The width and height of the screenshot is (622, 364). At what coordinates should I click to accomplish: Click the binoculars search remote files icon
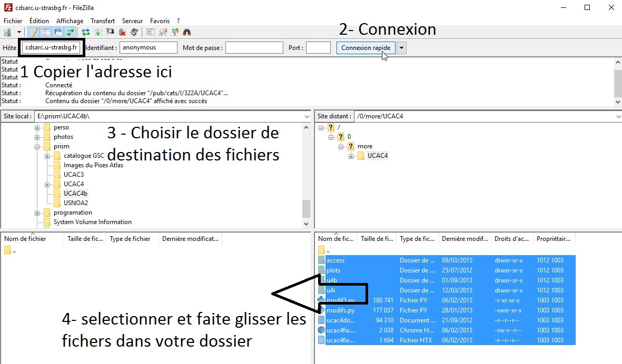187,32
